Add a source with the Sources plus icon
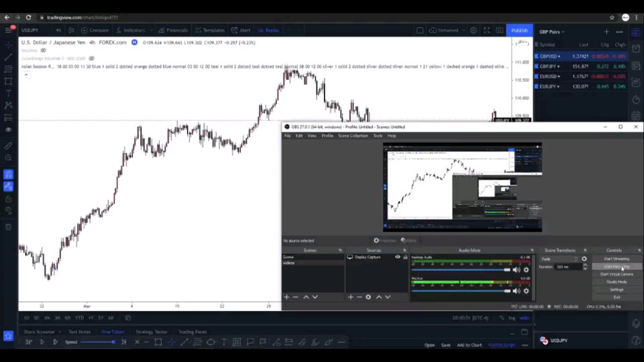Screen dimensions: 644x362 click(351, 297)
